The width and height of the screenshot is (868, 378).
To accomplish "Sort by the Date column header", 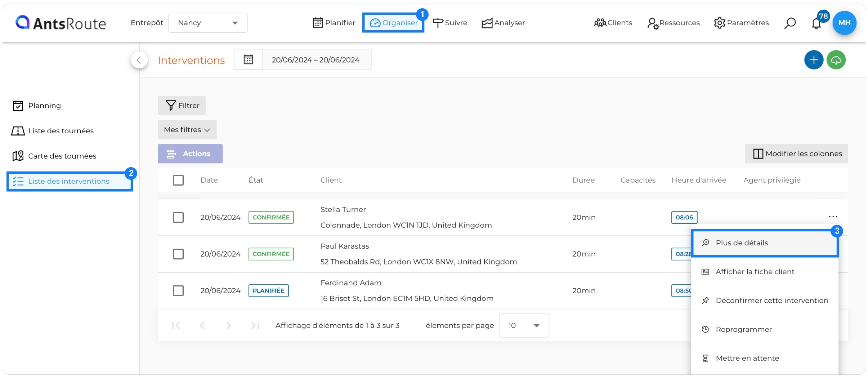I will pyautogui.click(x=209, y=180).
